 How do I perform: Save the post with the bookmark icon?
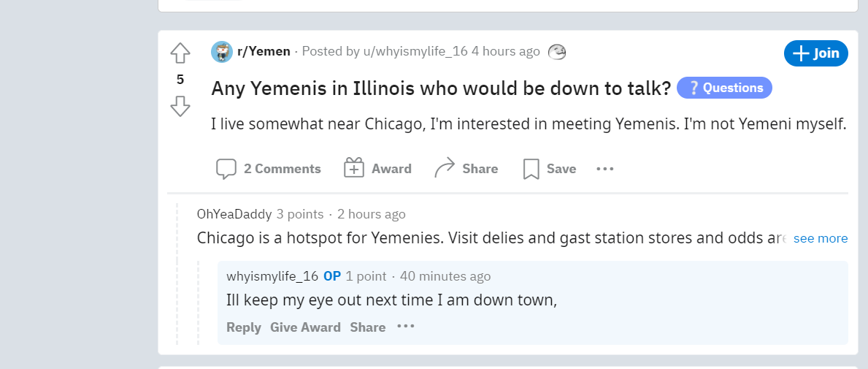click(x=531, y=169)
